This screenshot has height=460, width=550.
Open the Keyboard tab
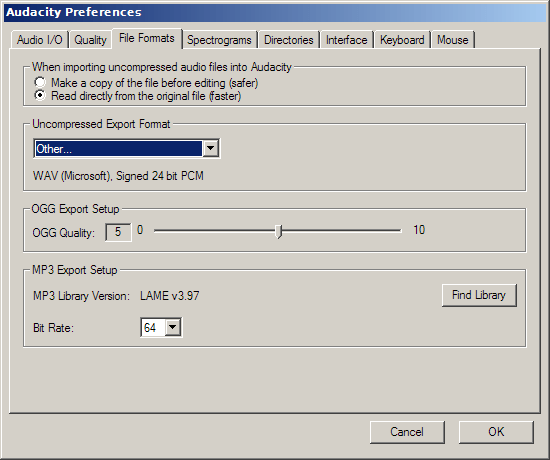point(402,40)
